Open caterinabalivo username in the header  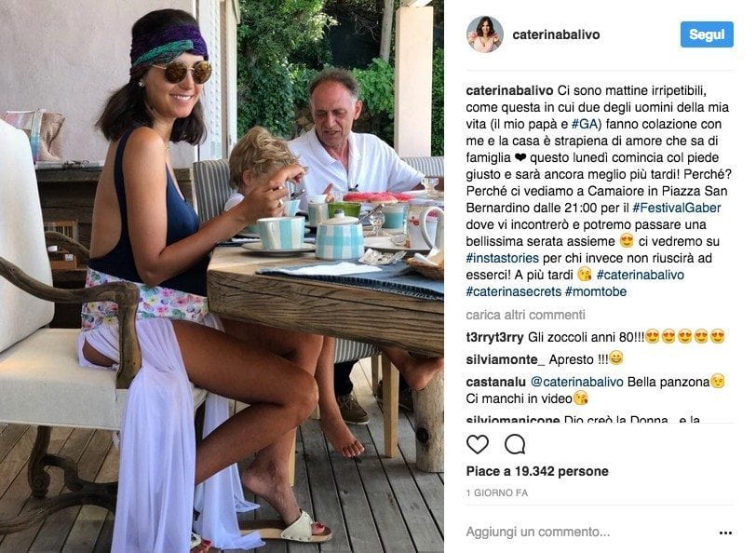556,34
